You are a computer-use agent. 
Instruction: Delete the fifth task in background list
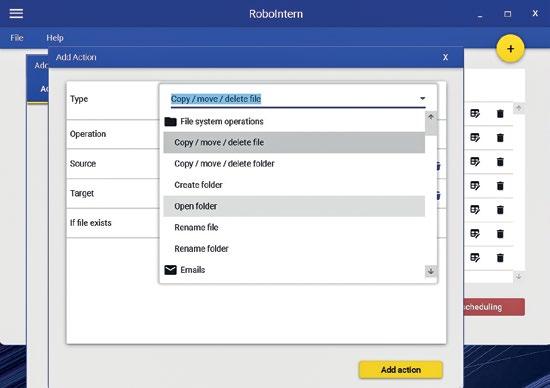(x=500, y=209)
